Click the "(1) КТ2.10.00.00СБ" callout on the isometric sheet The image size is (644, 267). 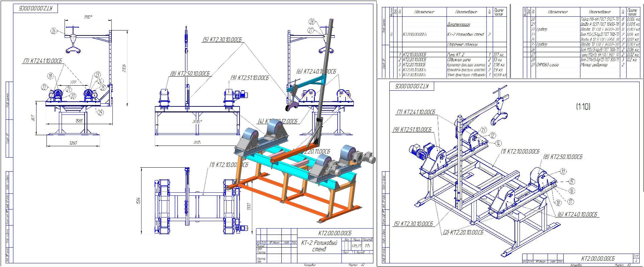click(x=520, y=152)
